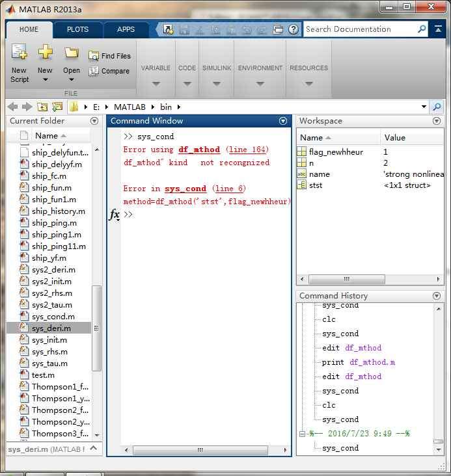Click the New (plus) icon
The image size is (451, 476).
click(x=45, y=51)
